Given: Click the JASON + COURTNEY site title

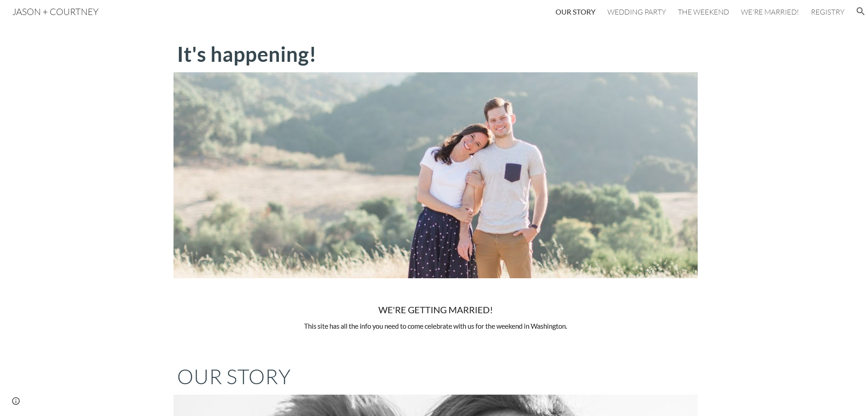Looking at the screenshot, I should (55, 12).
